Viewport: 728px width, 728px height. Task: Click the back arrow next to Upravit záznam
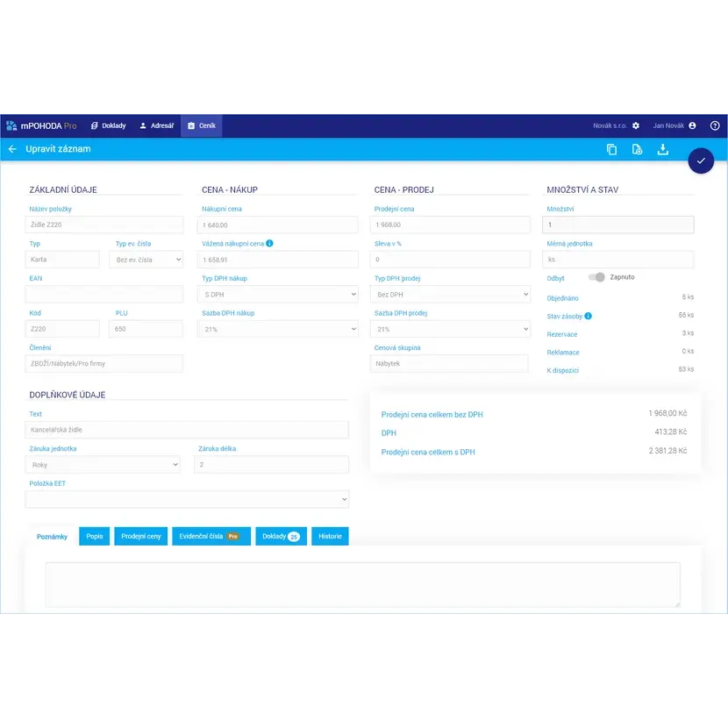coord(12,149)
